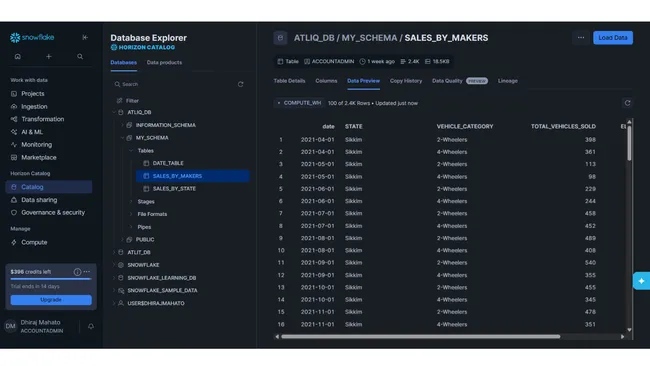The height and width of the screenshot is (366, 650).
Task: Click the table icon beside ATLIQ_DB breadcrumb
Action: [280, 38]
